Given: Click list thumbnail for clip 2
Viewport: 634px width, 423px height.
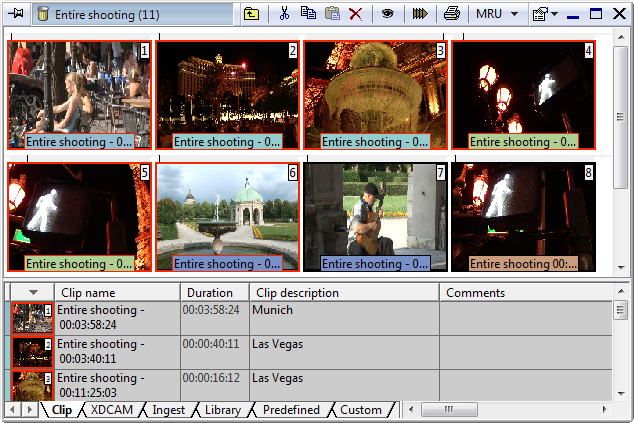Looking at the screenshot, I should pos(32,352).
